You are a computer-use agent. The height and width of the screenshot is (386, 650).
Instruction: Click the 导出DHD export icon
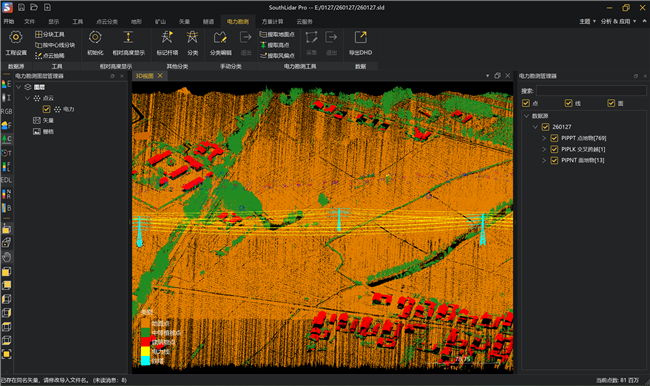(x=360, y=43)
